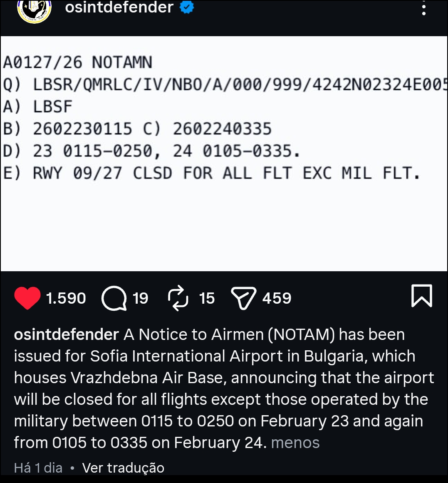Click the 15 reposts count

click(206, 298)
